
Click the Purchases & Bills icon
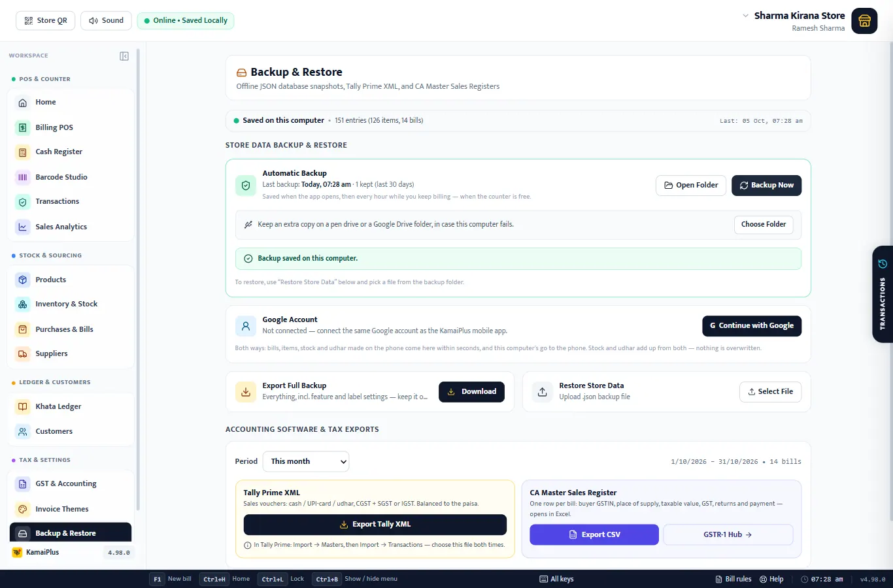pyautogui.click(x=23, y=329)
